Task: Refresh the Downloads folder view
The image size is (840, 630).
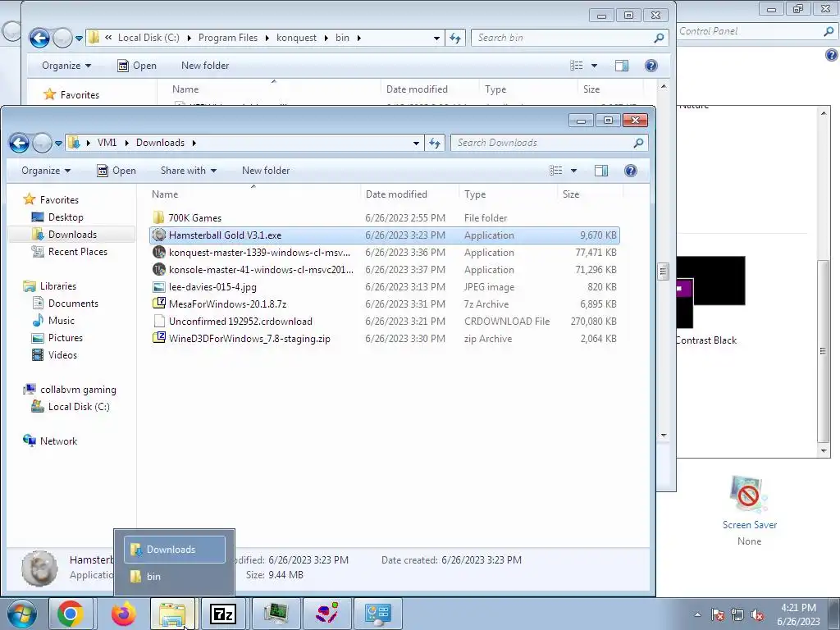Action: tap(435, 143)
